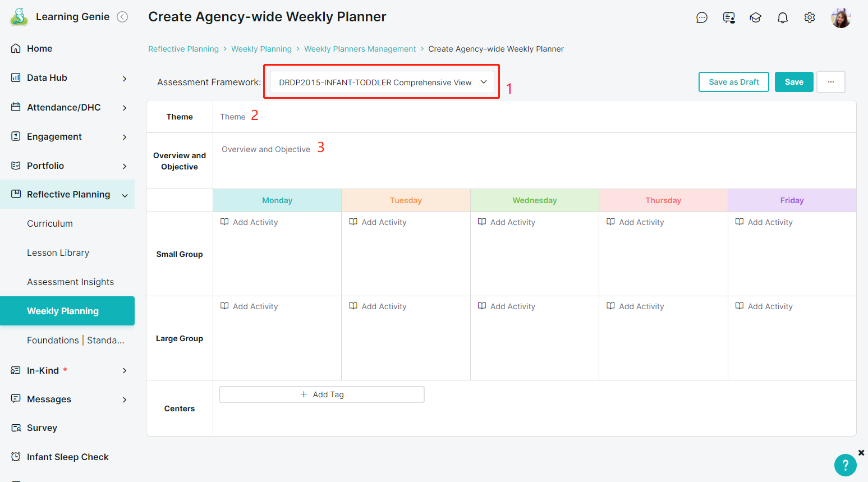Click the plus icon on Add Tag
Screen dimensions: 868x482
click(x=304, y=394)
